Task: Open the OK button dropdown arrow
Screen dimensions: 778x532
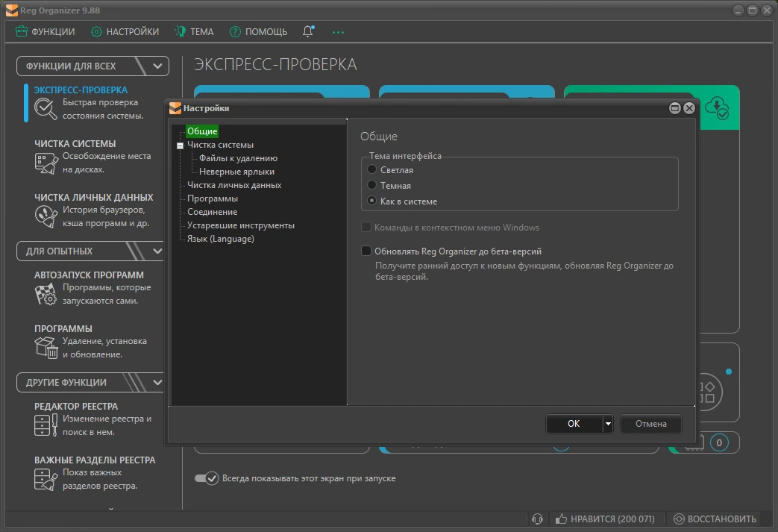Action: pos(608,424)
